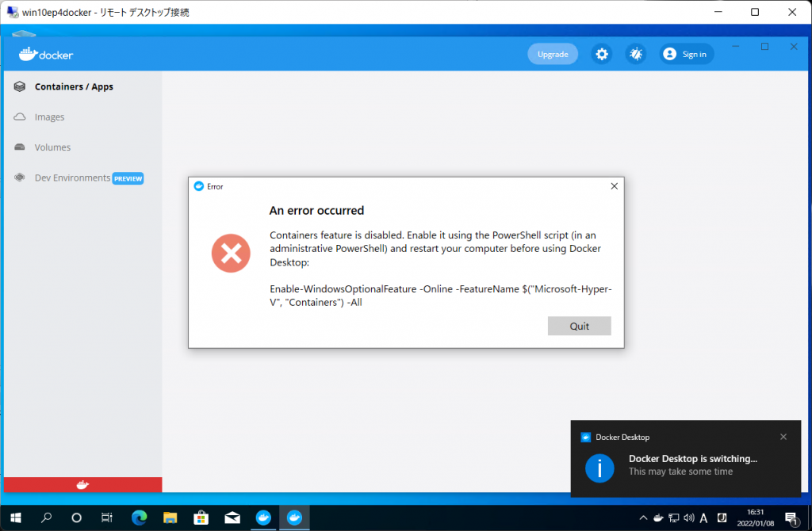Click the Enable-WindowsOptionalFeature command text
Screen dimensions: 812x531
point(441,296)
